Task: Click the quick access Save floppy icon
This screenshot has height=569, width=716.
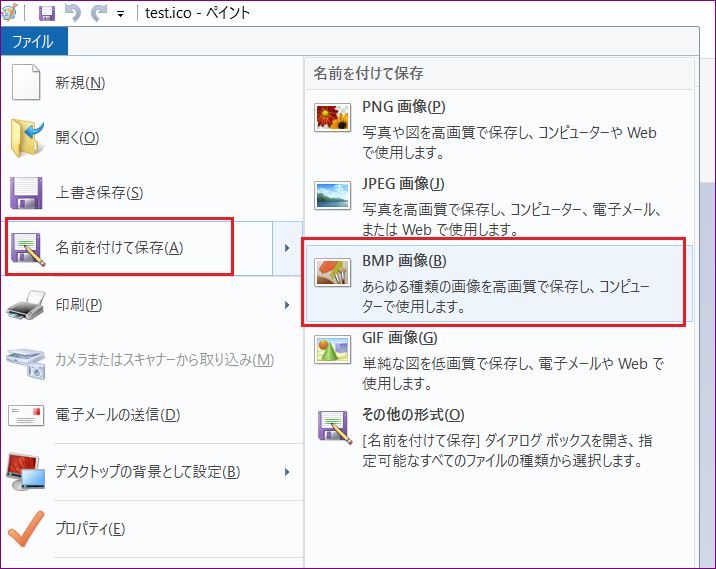Action: coord(47,13)
